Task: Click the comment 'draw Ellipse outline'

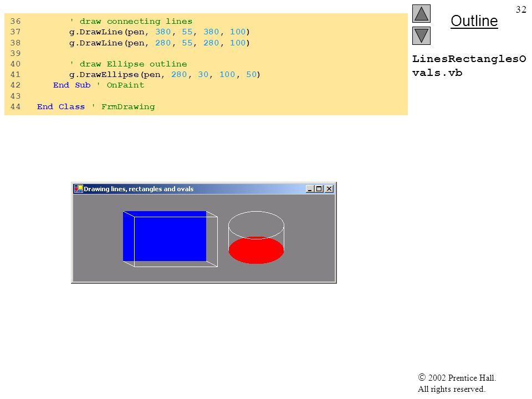Action: 129,64
